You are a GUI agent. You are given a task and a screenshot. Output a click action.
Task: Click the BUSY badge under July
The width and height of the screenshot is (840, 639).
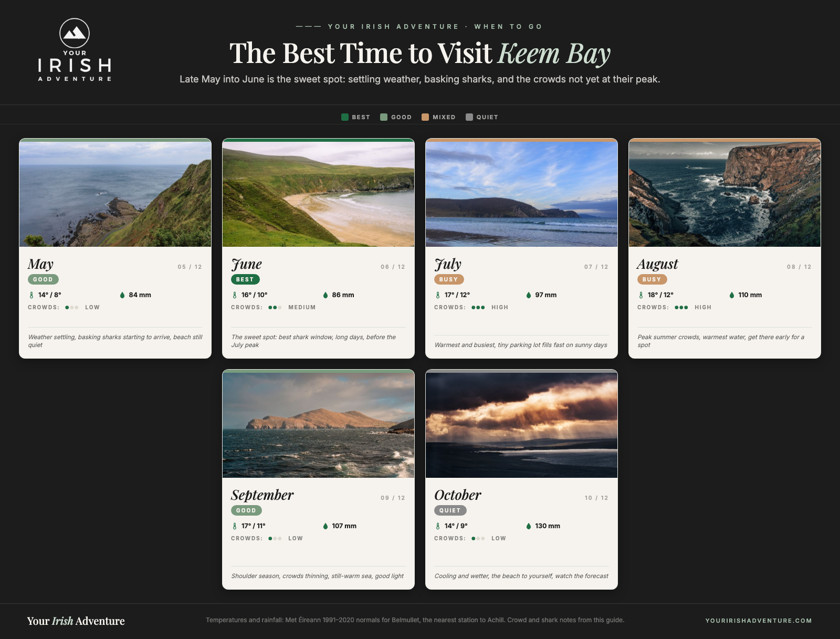pyautogui.click(x=449, y=279)
